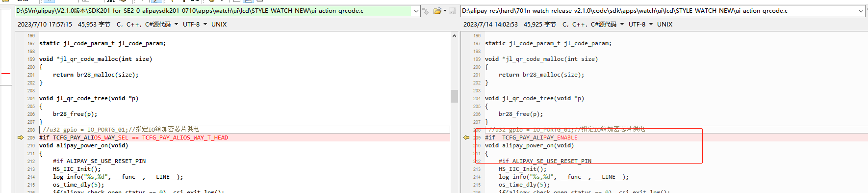868x193 pixels.
Task: Open left pane C, C++, C# file format dropdown
Action: 147,24
